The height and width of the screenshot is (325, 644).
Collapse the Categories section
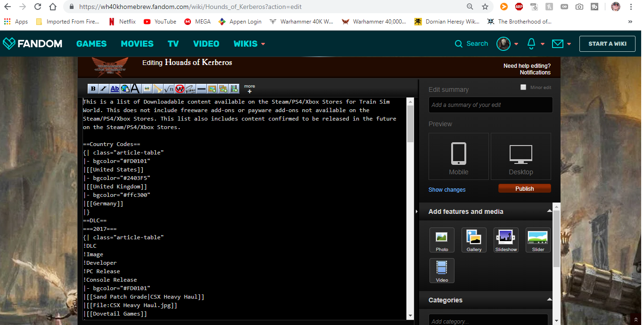[x=549, y=300]
